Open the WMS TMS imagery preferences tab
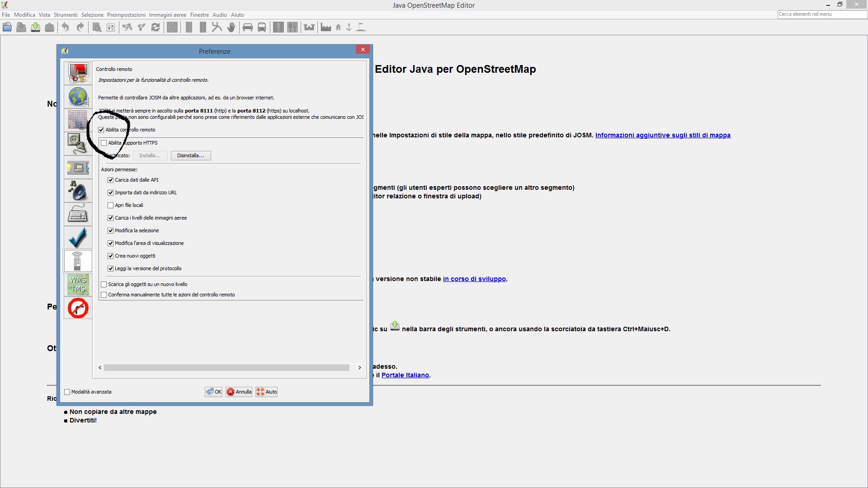The height and width of the screenshot is (488, 868). click(78, 285)
